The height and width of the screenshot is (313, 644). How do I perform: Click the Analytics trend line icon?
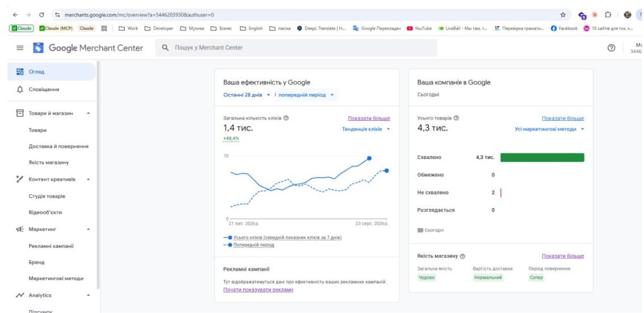tap(20, 295)
